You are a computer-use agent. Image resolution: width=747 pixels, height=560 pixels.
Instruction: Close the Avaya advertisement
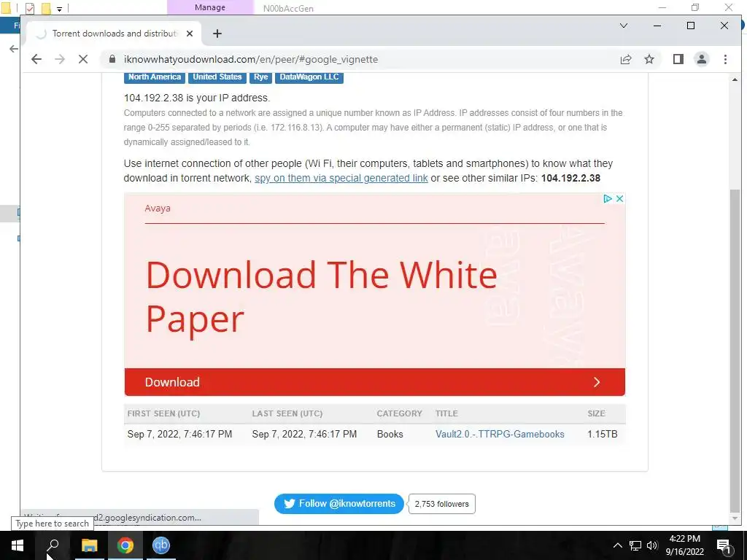619,198
